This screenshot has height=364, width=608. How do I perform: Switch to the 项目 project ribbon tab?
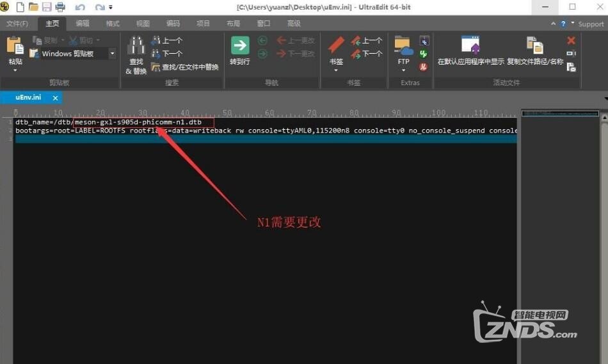coord(203,24)
